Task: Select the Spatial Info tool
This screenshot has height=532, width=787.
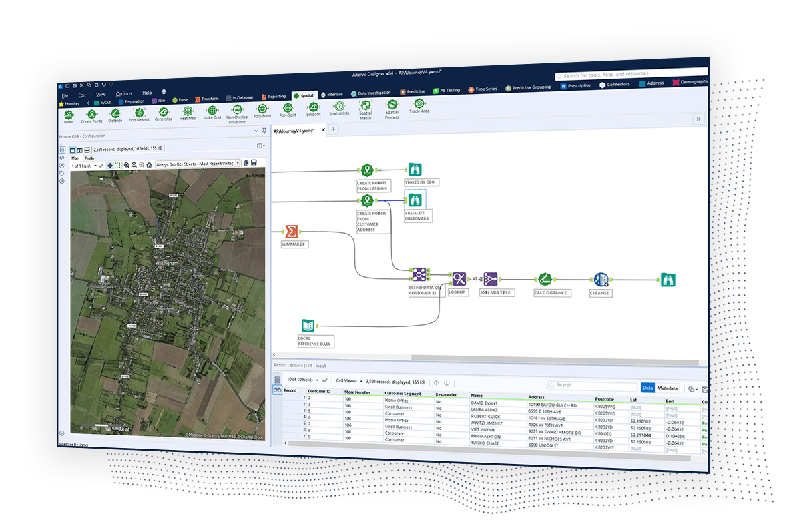Action: [339, 108]
